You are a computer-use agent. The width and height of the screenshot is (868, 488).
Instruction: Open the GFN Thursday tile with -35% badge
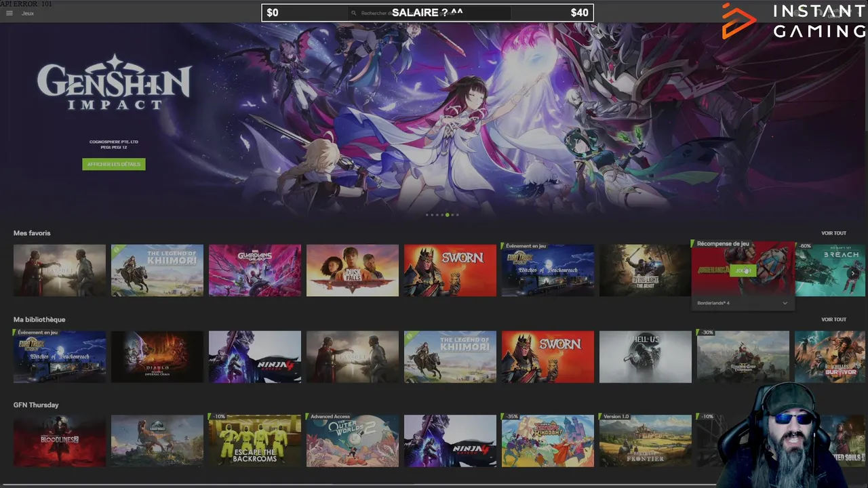click(x=548, y=441)
